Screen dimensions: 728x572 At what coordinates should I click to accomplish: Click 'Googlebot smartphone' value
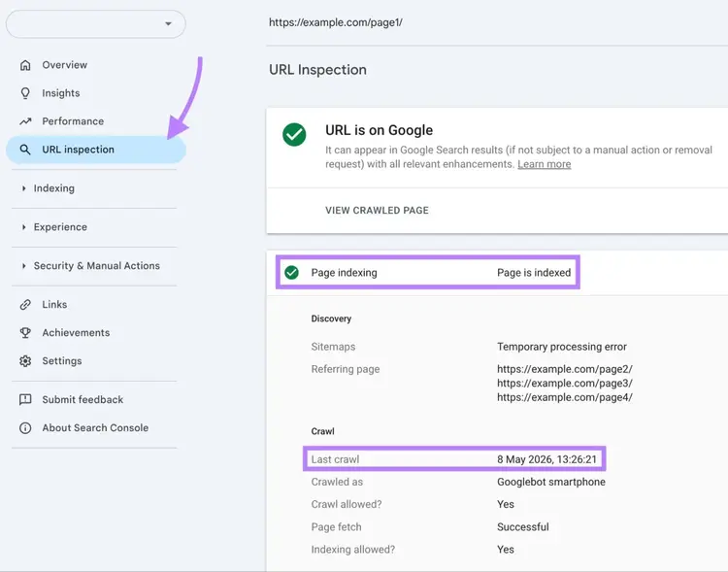pyautogui.click(x=551, y=482)
